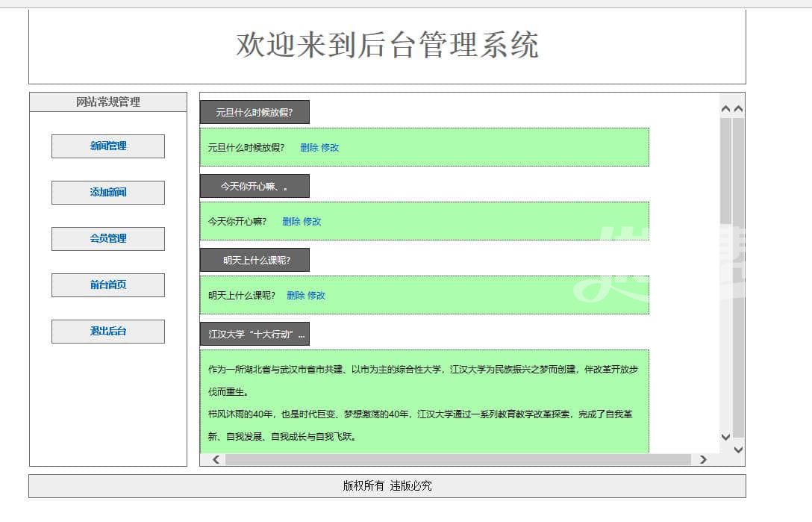The width and height of the screenshot is (812, 522).
Task: Delete the 今天你开心嘛? news entry
Action: tap(291, 222)
